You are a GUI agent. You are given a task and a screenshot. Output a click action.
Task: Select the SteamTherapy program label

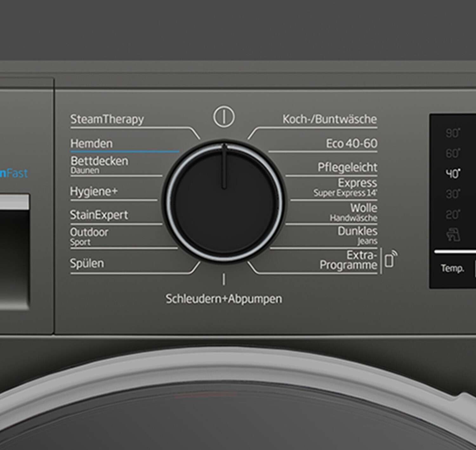point(107,119)
